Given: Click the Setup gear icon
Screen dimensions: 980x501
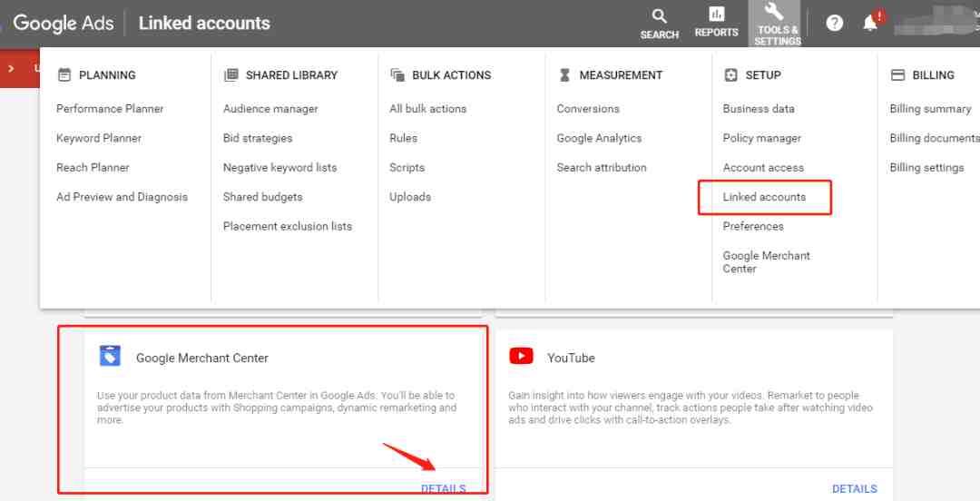Looking at the screenshot, I should click(x=730, y=75).
